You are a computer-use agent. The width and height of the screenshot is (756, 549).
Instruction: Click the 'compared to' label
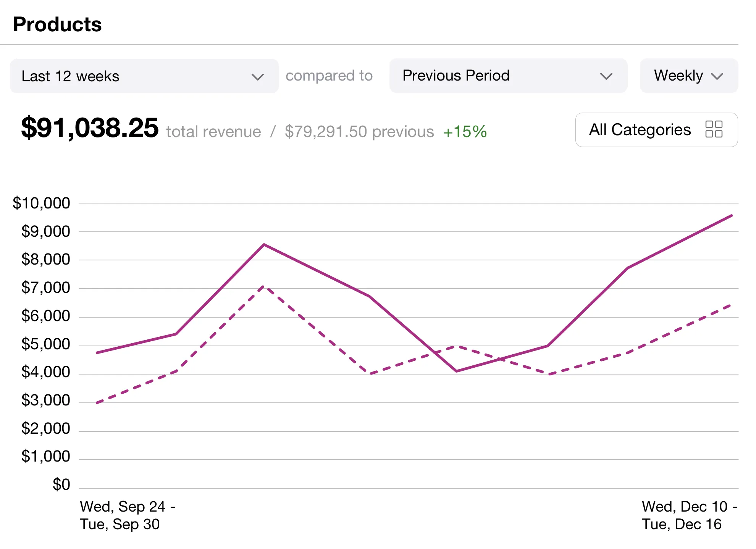[329, 76]
